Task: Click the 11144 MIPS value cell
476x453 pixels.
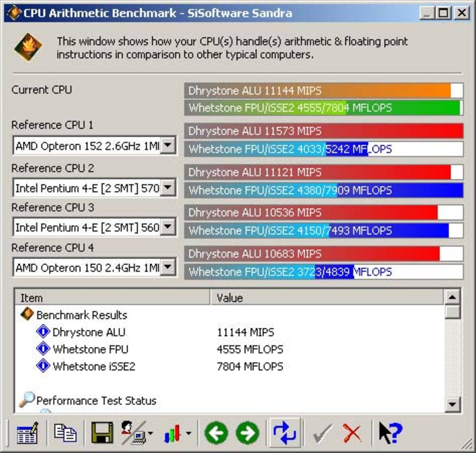Action: tap(245, 332)
